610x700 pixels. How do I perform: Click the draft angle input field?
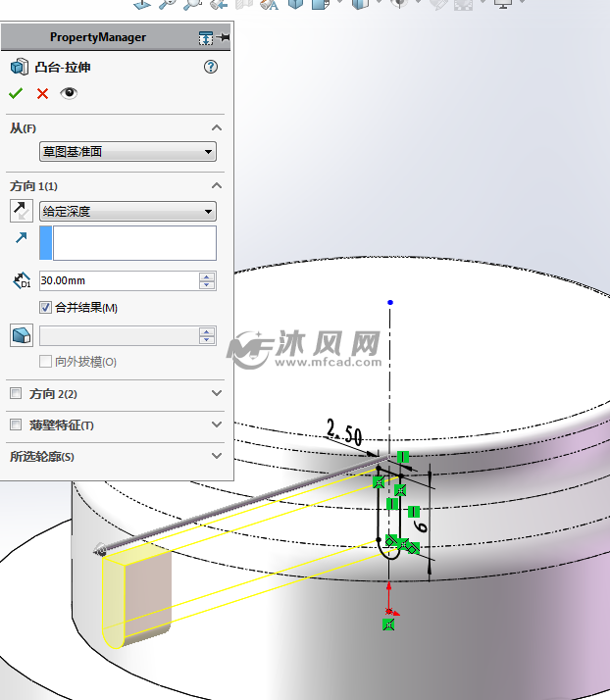click(119, 335)
